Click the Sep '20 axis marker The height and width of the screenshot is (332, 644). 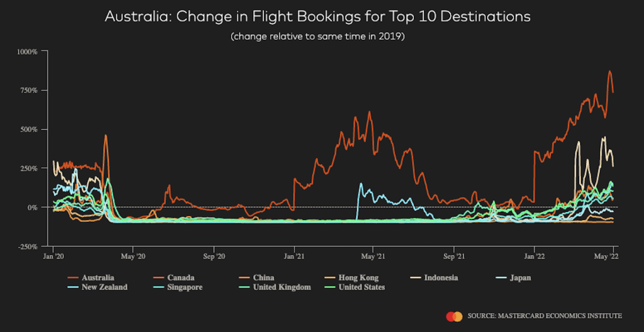(x=214, y=256)
